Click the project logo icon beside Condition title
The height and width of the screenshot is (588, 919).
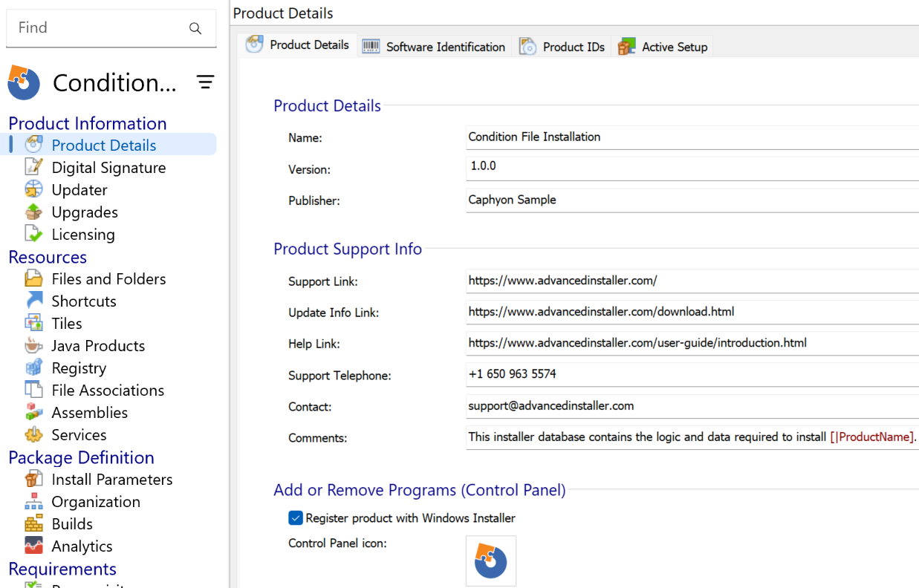(24, 82)
